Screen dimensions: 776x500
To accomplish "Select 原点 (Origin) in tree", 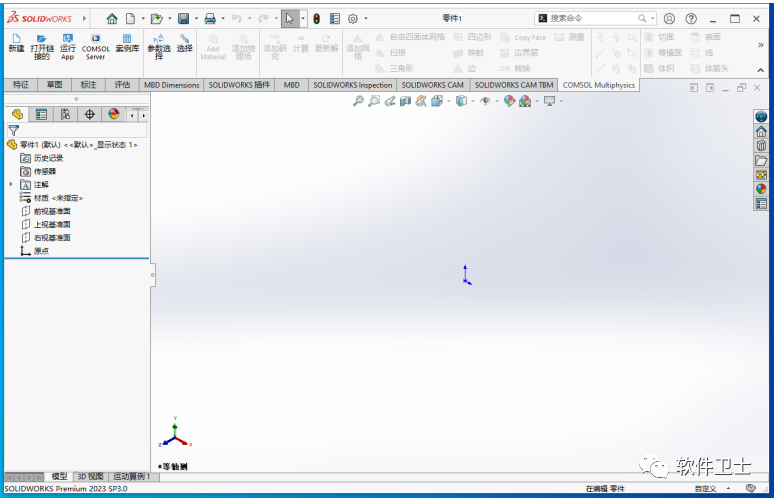I will point(35,251).
